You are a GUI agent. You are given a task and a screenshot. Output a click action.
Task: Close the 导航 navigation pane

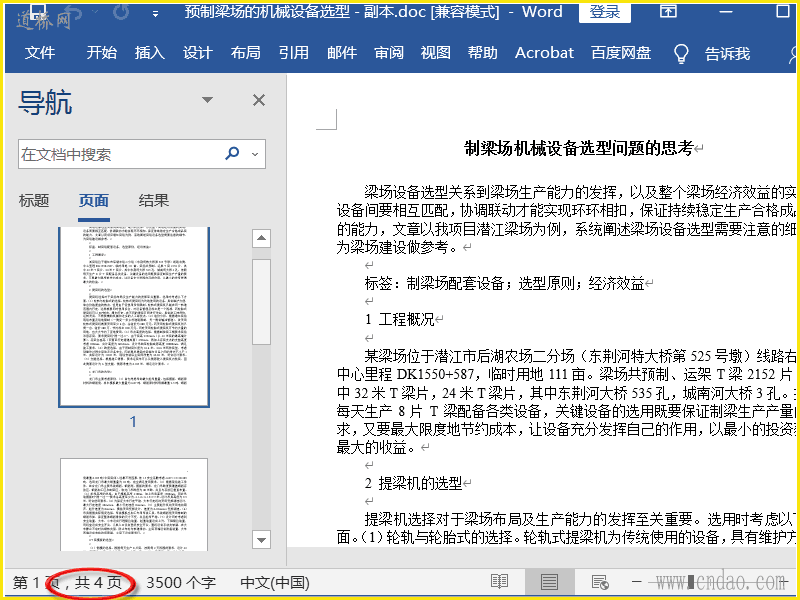point(259,100)
